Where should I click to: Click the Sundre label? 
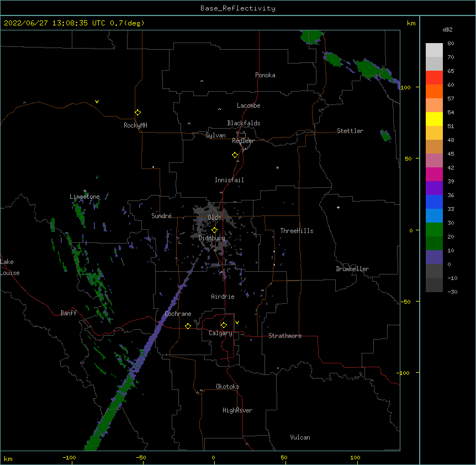pyautogui.click(x=161, y=216)
